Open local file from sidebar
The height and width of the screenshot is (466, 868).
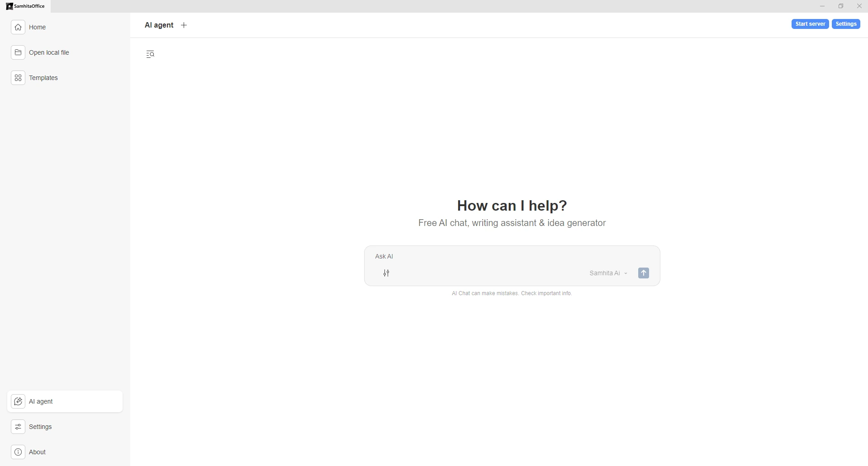tap(65, 52)
